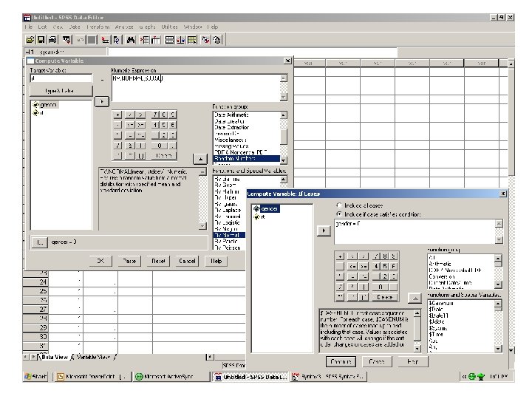Switch to the Variable View tab
This screenshot has width=532, height=399.
(93, 357)
